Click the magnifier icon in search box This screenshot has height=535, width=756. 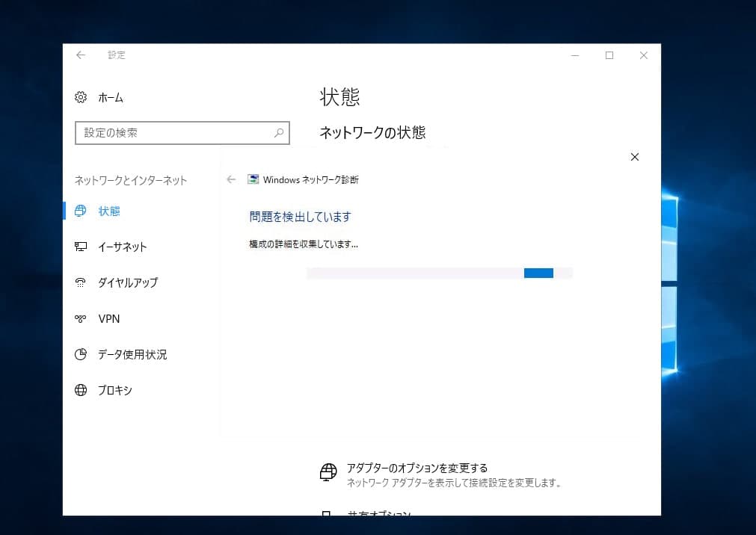279,133
